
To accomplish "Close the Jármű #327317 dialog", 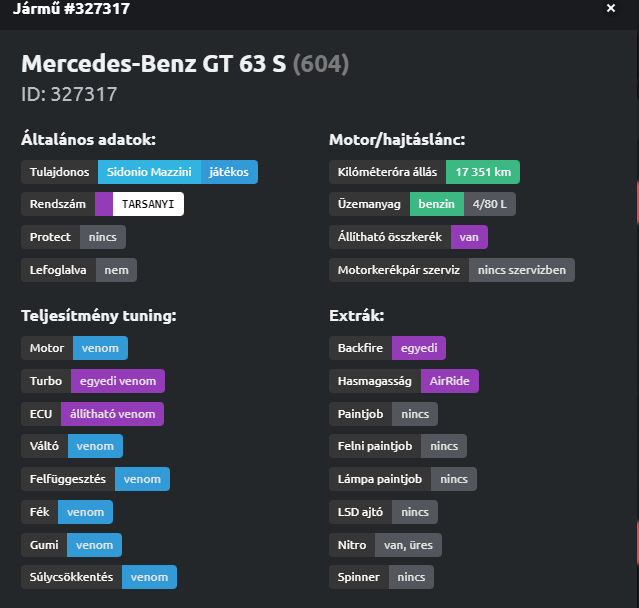I will pos(611,8).
